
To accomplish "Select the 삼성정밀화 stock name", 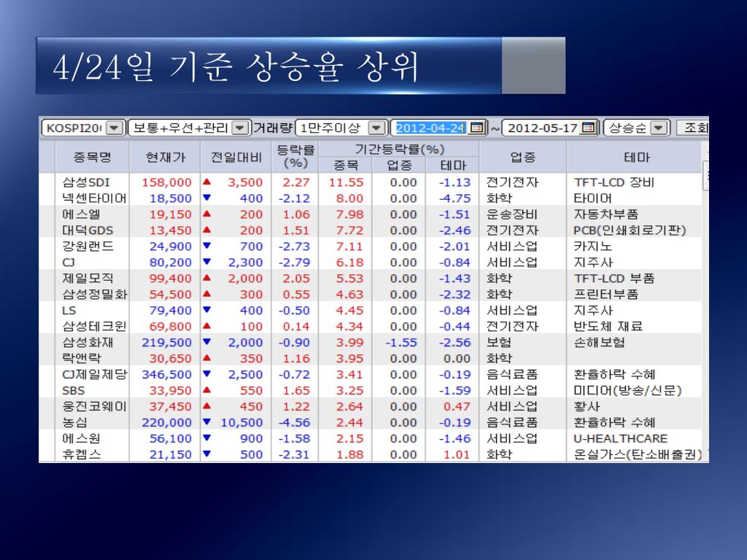I will click(x=95, y=295).
